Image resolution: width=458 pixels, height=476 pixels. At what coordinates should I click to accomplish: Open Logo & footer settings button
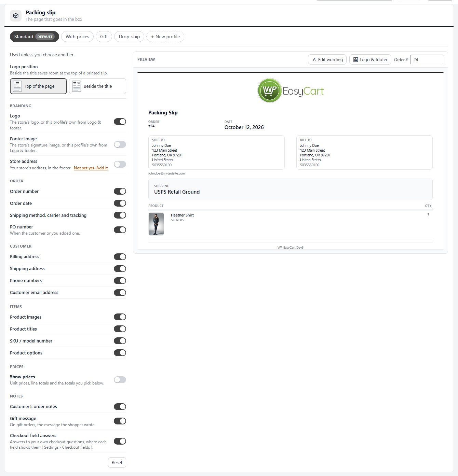[x=370, y=59]
